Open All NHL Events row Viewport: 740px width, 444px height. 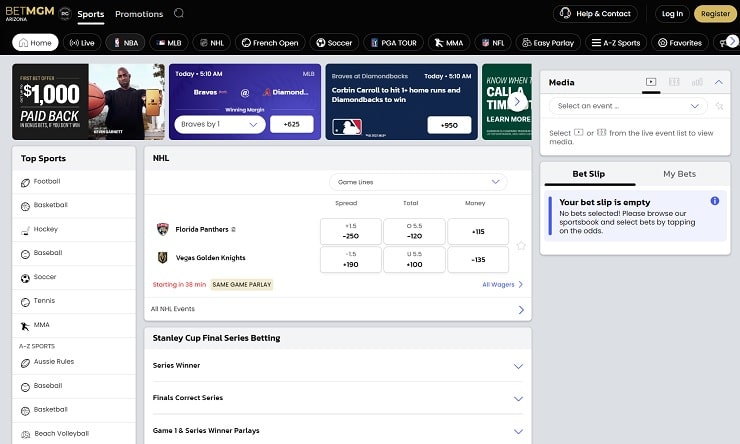click(338, 309)
